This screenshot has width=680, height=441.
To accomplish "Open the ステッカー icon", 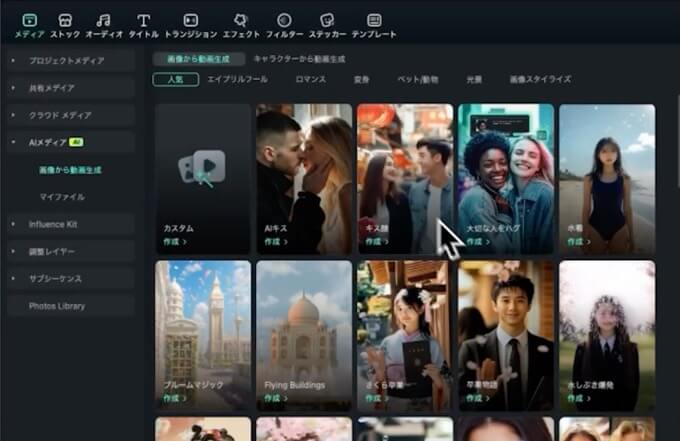I will click(x=327, y=20).
